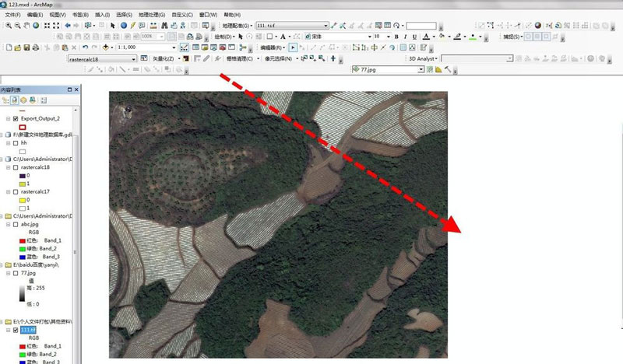Click the red Band_1 swatch under abc.jpg

(x=22, y=240)
